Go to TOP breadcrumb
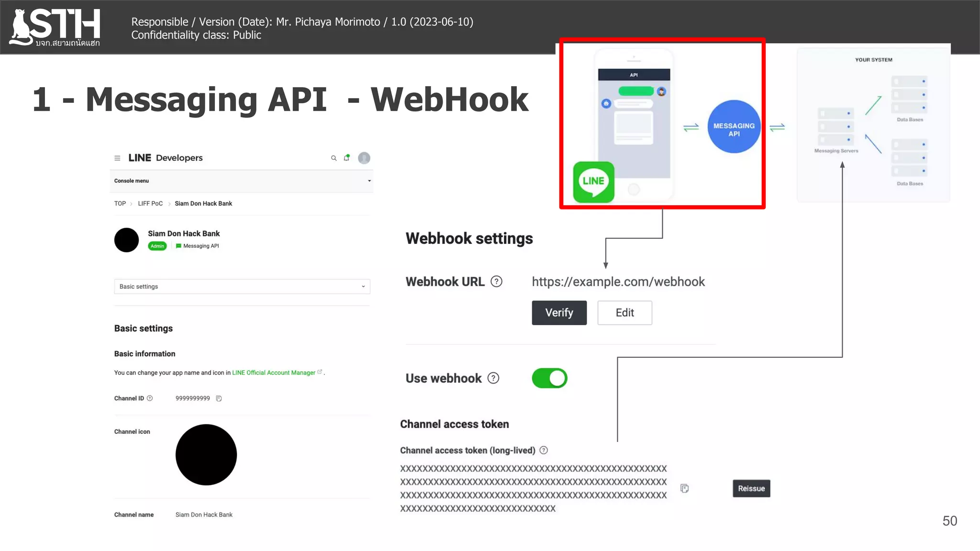Screen dimensions: 980x551 (x=120, y=203)
